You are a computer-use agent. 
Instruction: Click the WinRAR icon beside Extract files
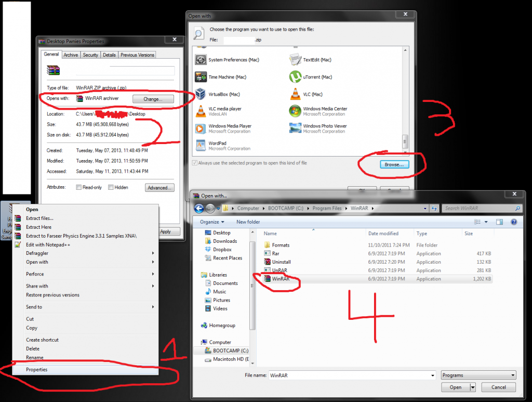tap(18, 218)
